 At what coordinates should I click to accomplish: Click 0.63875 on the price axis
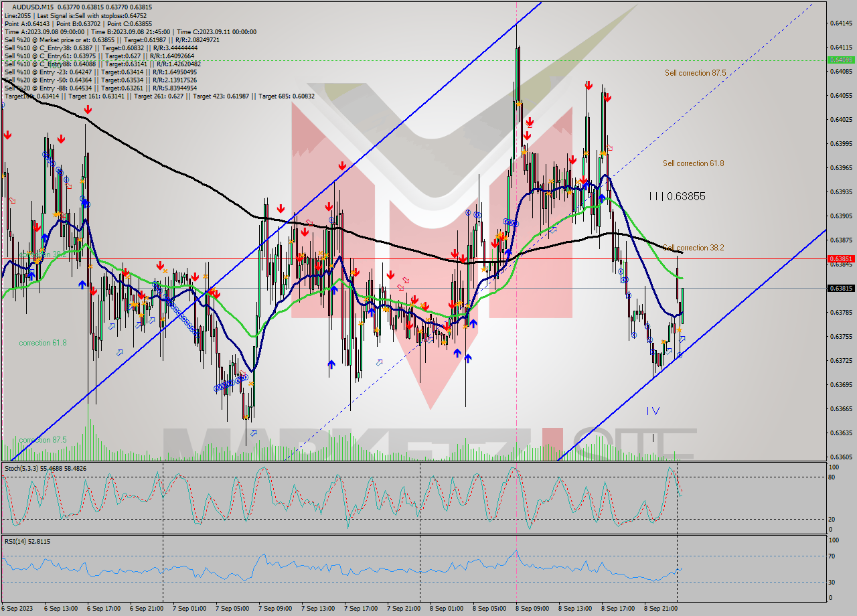(x=842, y=240)
